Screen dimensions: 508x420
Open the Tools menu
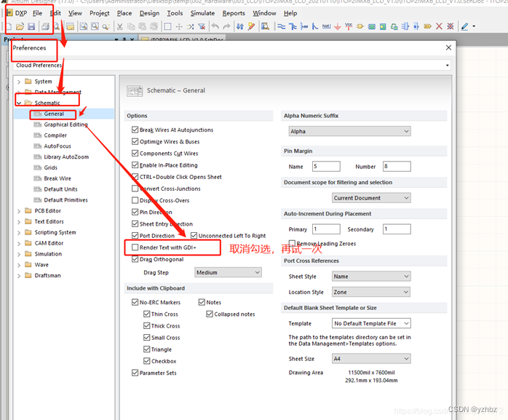pyautogui.click(x=175, y=13)
